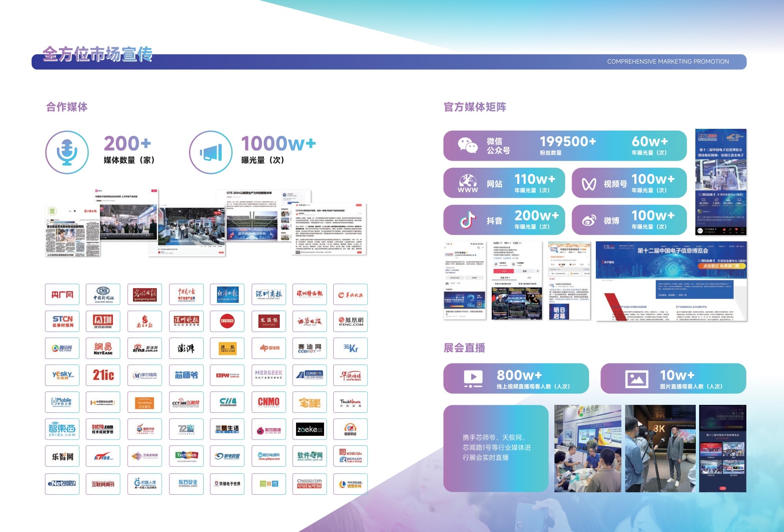Select the CNMO logo tile
This screenshot has width=784, height=532.
pos(268,402)
